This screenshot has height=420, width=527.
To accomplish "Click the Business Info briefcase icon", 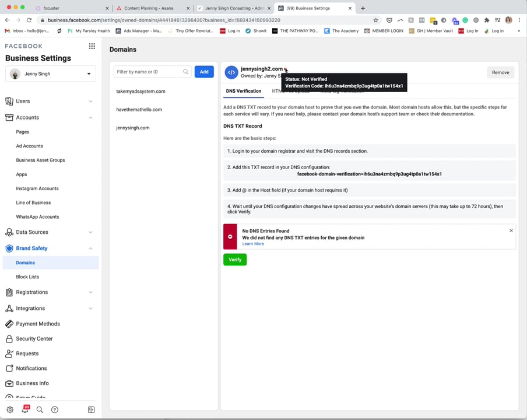I will click(9, 383).
